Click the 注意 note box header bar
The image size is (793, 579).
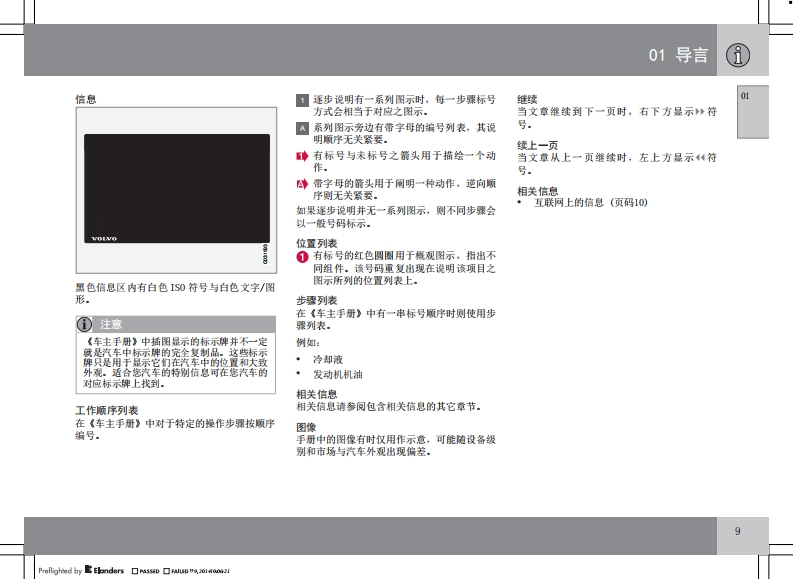click(176, 324)
